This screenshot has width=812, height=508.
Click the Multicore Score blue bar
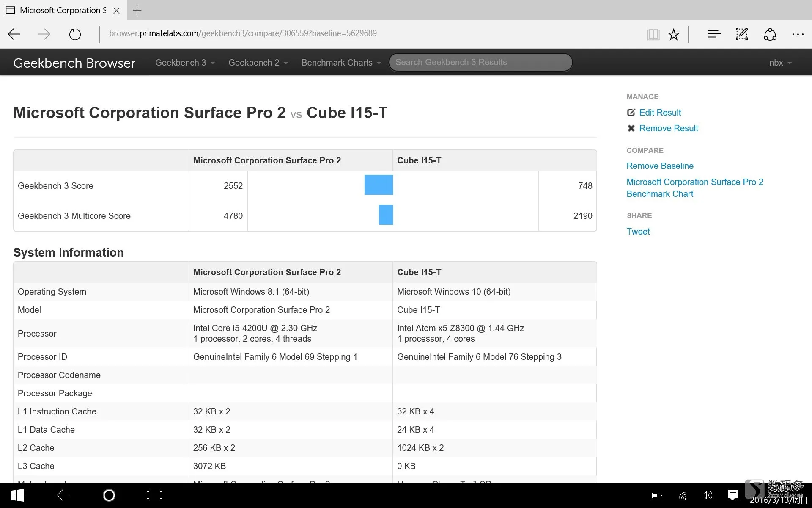point(386,215)
